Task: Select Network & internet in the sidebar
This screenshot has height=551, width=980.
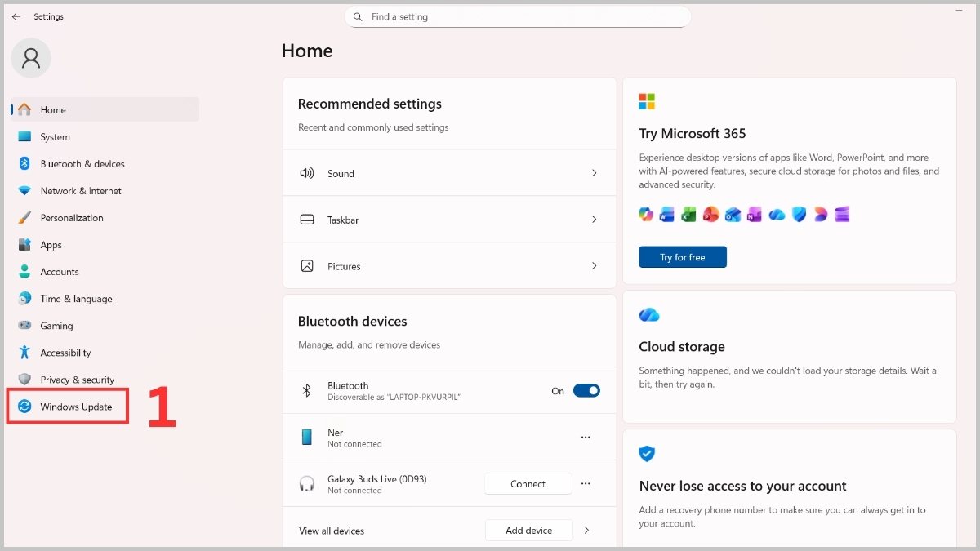Action: (x=81, y=190)
